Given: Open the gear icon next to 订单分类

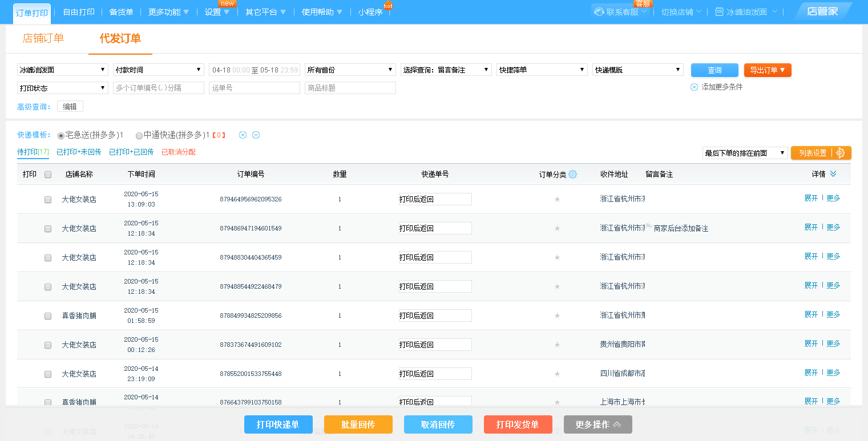Looking at the screenshot, I should (572, 175).
